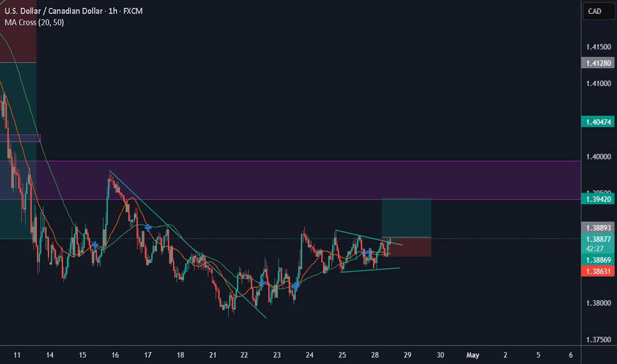
Task: Click the 1.38893 gray price label
Action: pyautogui.click(x=598, y=228)
